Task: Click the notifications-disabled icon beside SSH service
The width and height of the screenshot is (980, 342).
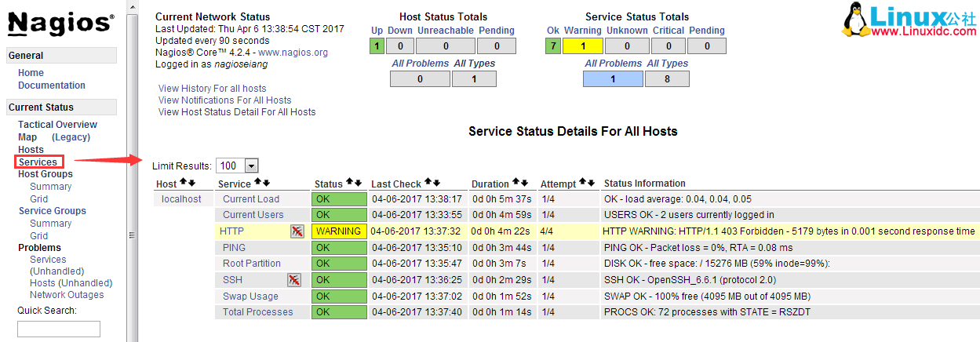Action: coord(293,280)
